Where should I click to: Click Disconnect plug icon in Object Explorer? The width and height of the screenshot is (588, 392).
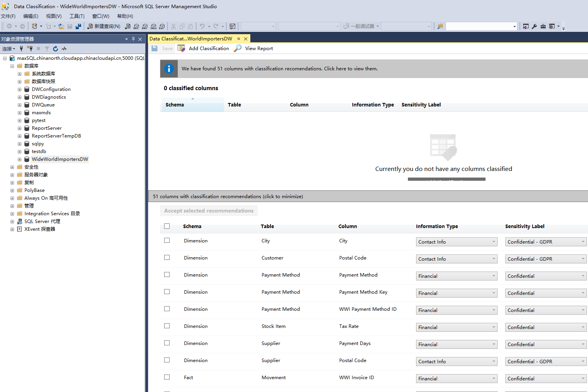pos(30,49)
